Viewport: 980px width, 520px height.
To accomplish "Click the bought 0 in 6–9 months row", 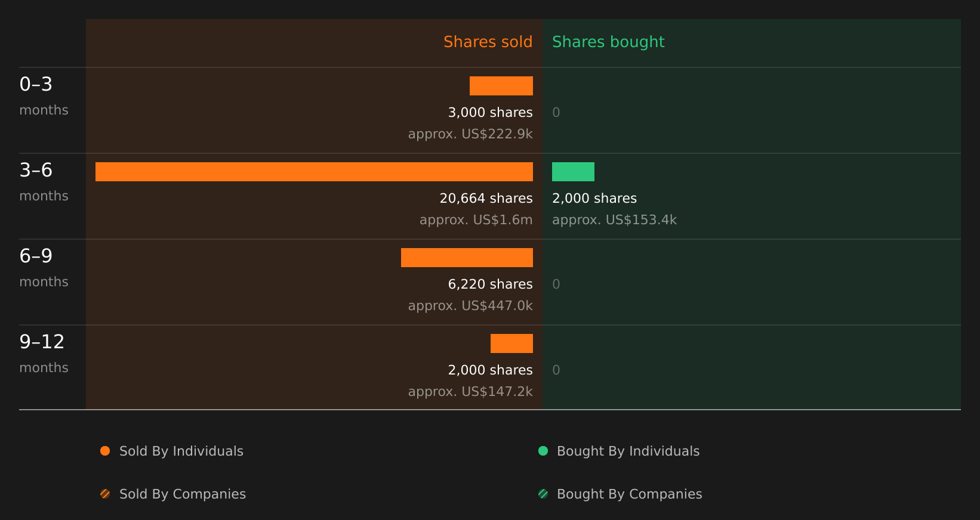I will pos(556,284).
